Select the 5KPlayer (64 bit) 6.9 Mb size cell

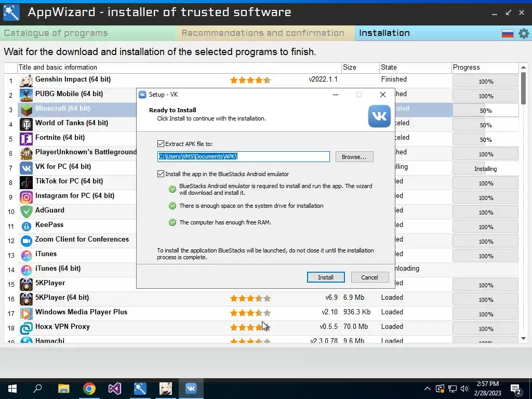pyautogui.click(x=353, y=298)
